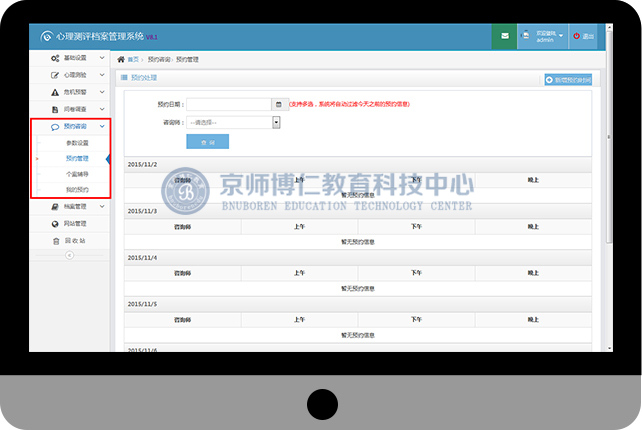Open the 咨询师 select dropdown

(233, 122)
